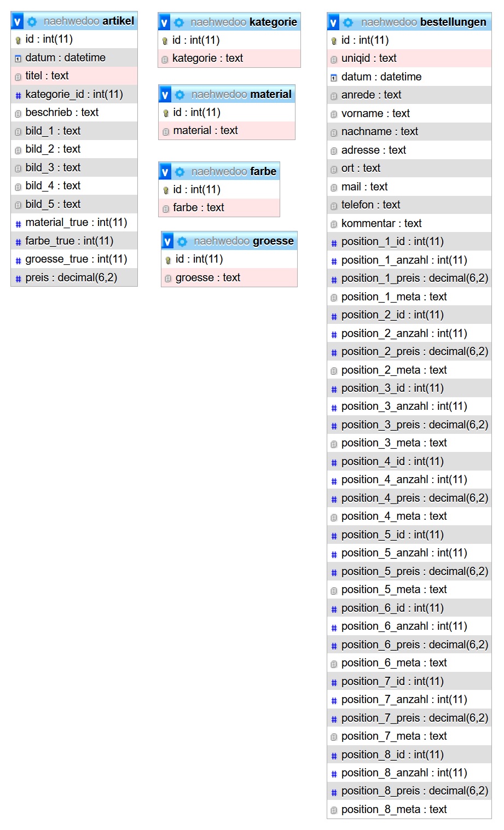Viewport: 504px width, 830px height.
Task: Toggle the V button on groesse table
Action: coord(167,242)
